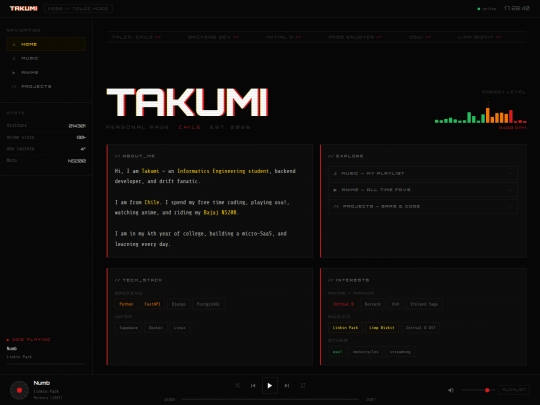The height and width of the screenshot is (405, 540).
Task: Click the clock display in the header
Action: coord(517,8)
